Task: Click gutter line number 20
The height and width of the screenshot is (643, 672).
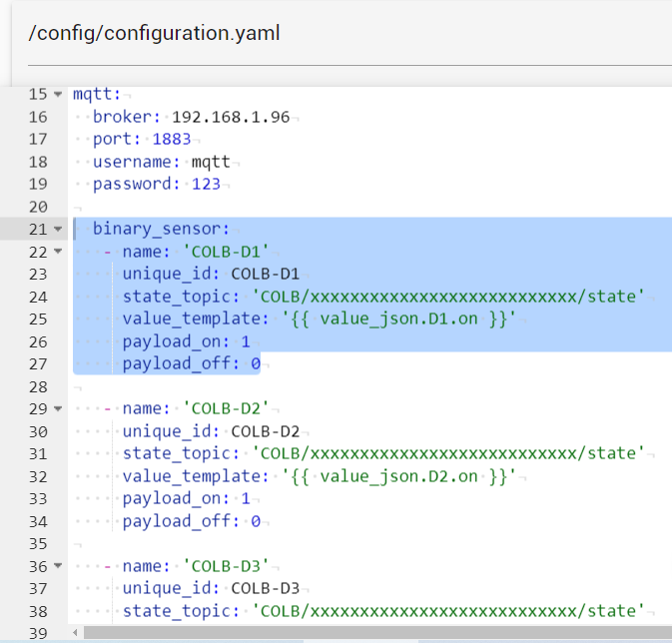Action: (38, 207)
